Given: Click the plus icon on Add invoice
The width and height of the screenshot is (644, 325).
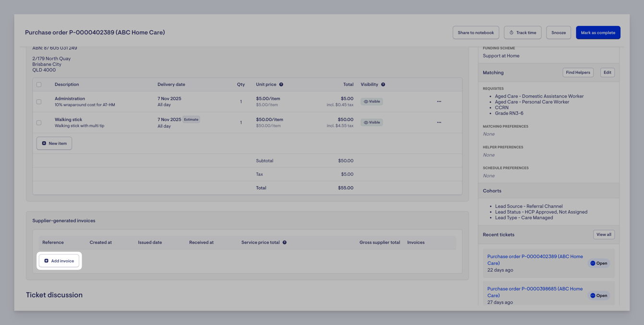Looking at the screenshot, I should pos(47,261).
